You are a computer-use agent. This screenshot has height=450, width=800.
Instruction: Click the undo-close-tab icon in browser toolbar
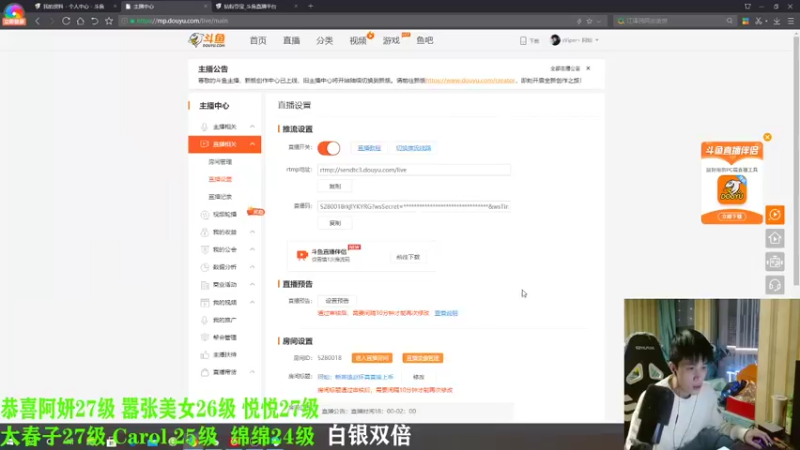point(94,21)
